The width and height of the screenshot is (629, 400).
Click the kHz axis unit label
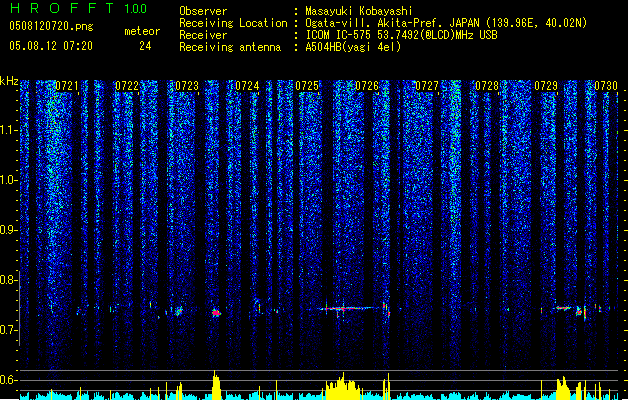coord(9,81)
